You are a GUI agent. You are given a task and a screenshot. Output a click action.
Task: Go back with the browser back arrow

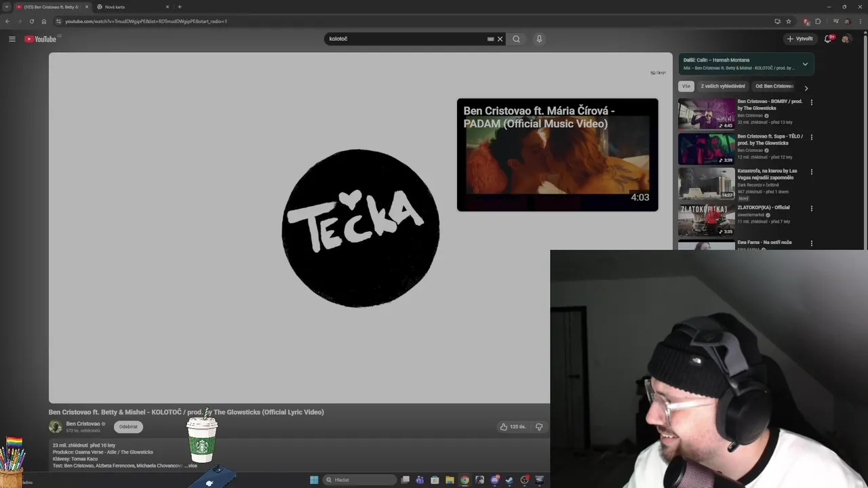click(7, 21)
